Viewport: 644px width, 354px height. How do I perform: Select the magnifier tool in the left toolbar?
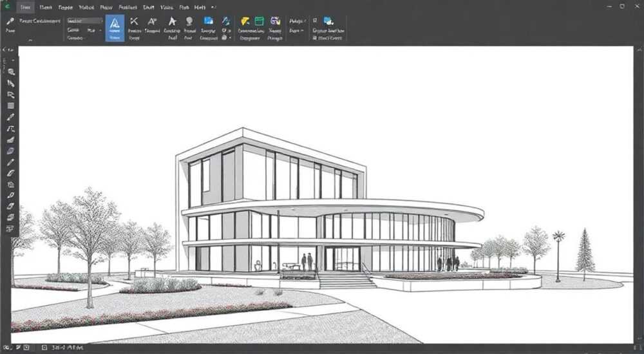[x=11, y=72]
